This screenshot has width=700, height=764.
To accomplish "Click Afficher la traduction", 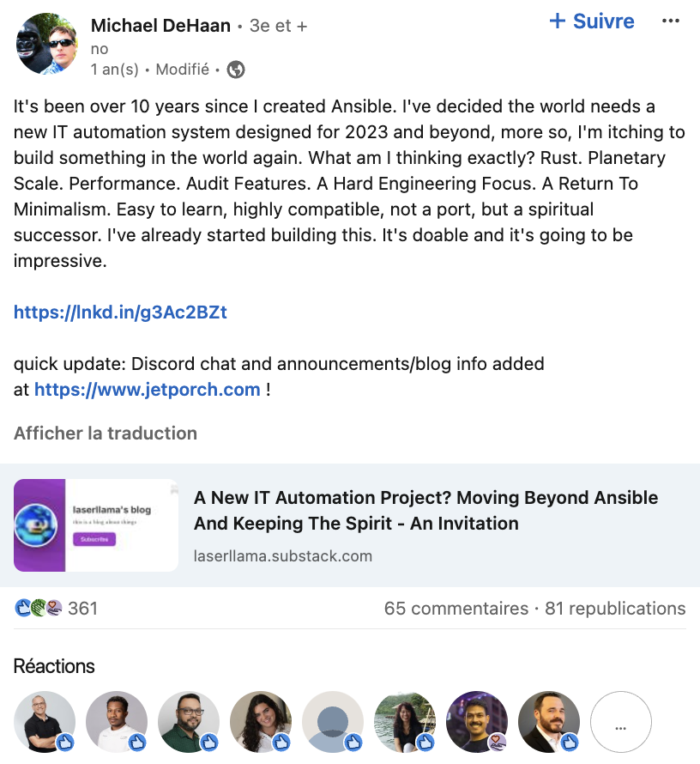I will (106, 434).
